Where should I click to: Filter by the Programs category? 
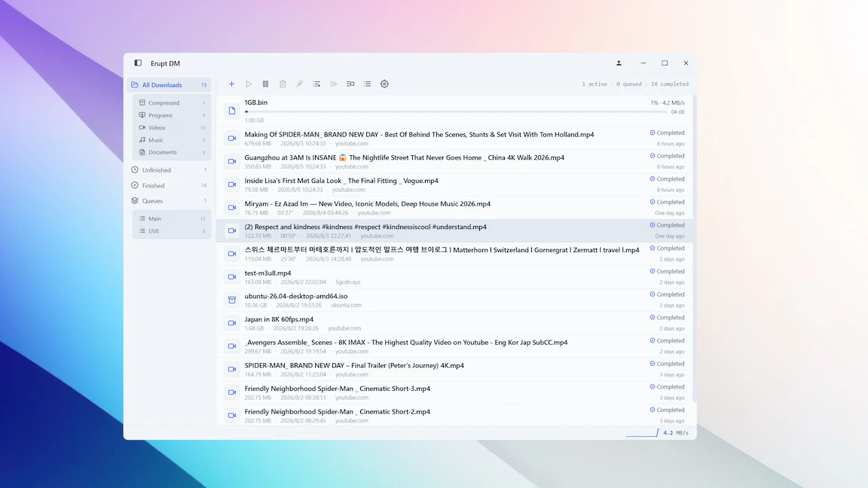[x=172, y=115]
